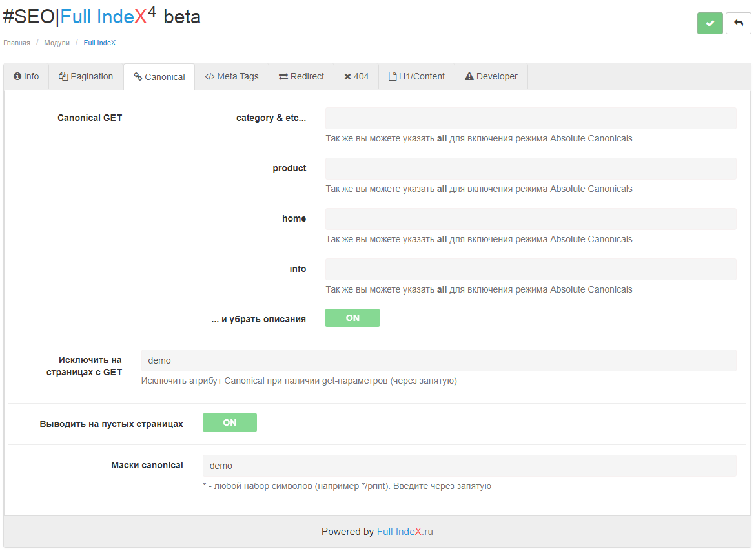Open the 404 tab
The height and width of the screenshot is (553, 756).
click(356, 76)
